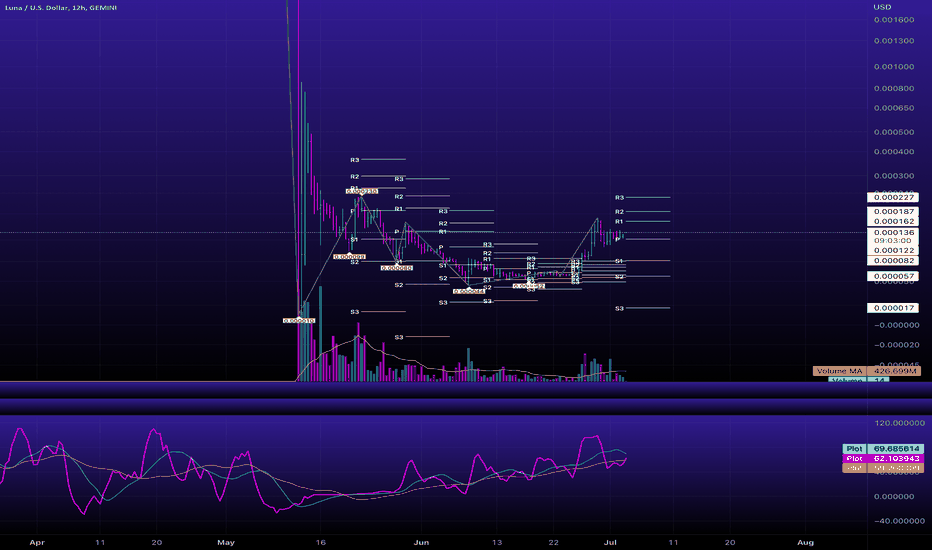
Task: Select the 0.001300 price axis label
Action: tap(894, 41)
